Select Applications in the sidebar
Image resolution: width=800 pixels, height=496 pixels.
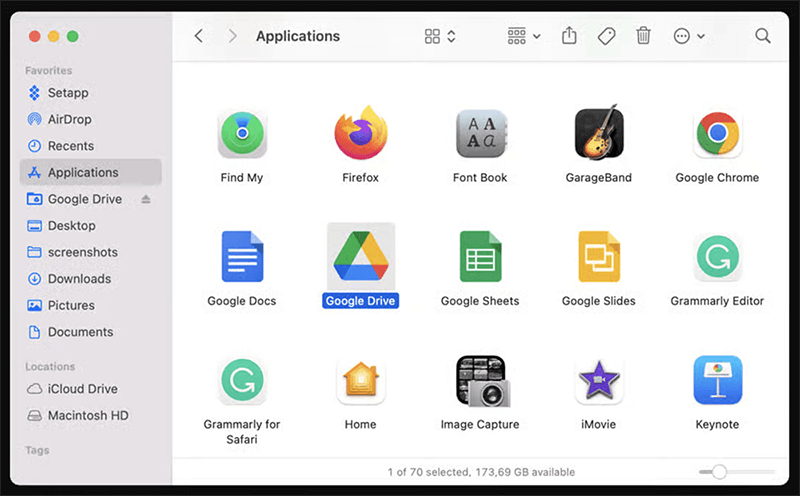pos(91,172)
